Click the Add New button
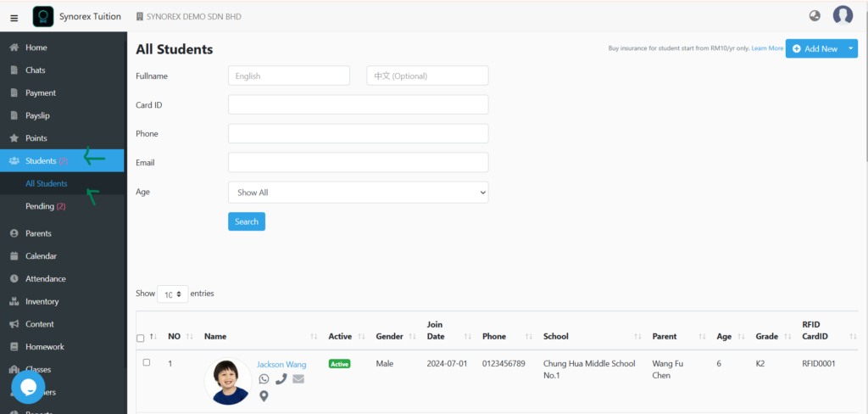Image resolution: width=868 pixels, height=414 pixels. pyautogui.click(x=815, y=48)
